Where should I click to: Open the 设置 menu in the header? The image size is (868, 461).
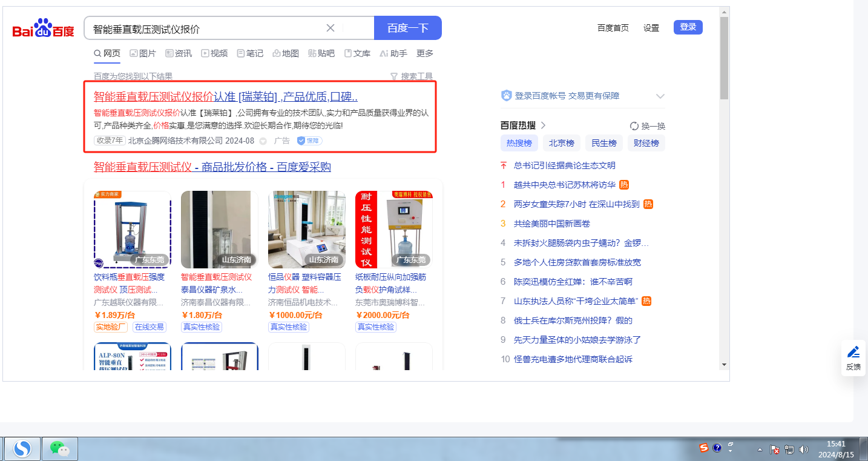point(651,28)
